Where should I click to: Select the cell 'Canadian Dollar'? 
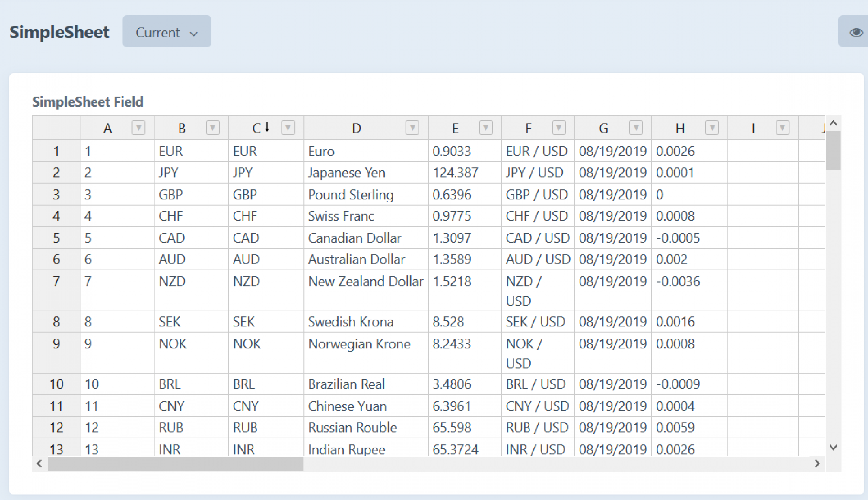pyautogui.click(x=366, y=238)
